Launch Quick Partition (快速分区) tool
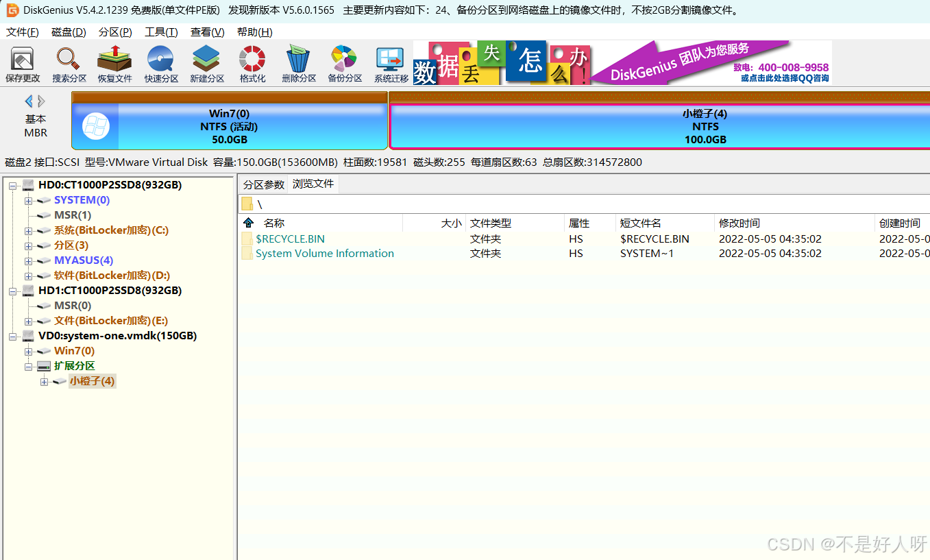930x560 pixels. point(161,64)
